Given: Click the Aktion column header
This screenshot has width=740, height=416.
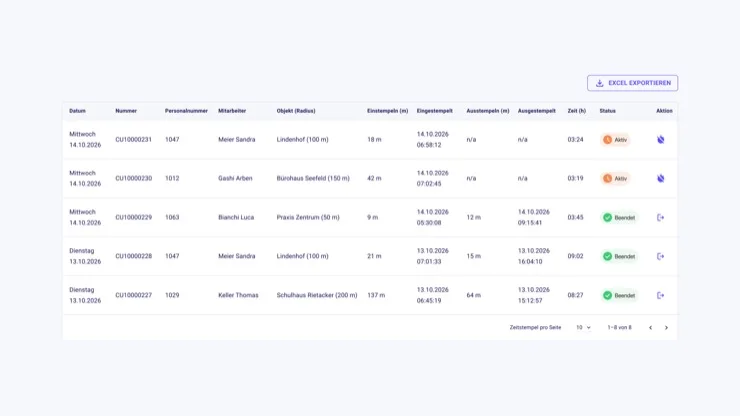Looking at the screenshot, I should (664, 111).
